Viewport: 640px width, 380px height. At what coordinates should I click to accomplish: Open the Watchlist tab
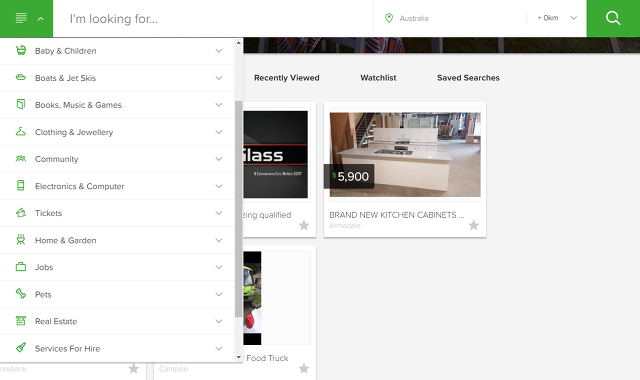[x=378, y=78]
